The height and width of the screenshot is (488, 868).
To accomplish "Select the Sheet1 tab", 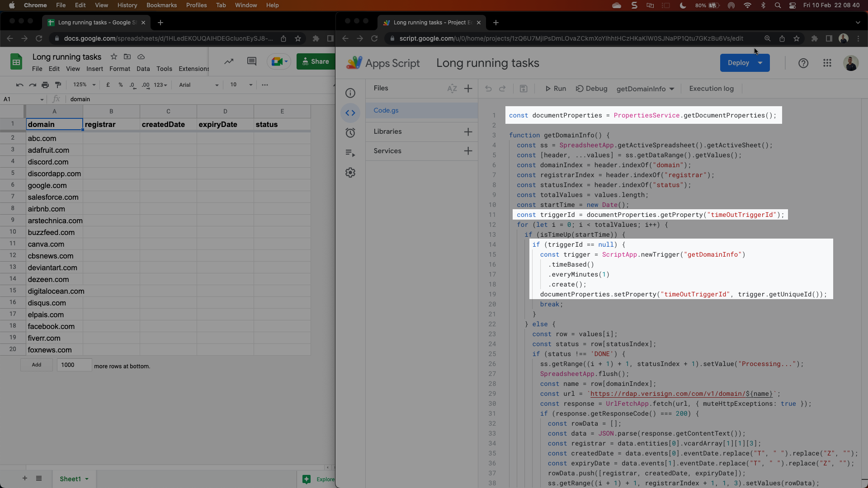I will click(71, 479).
